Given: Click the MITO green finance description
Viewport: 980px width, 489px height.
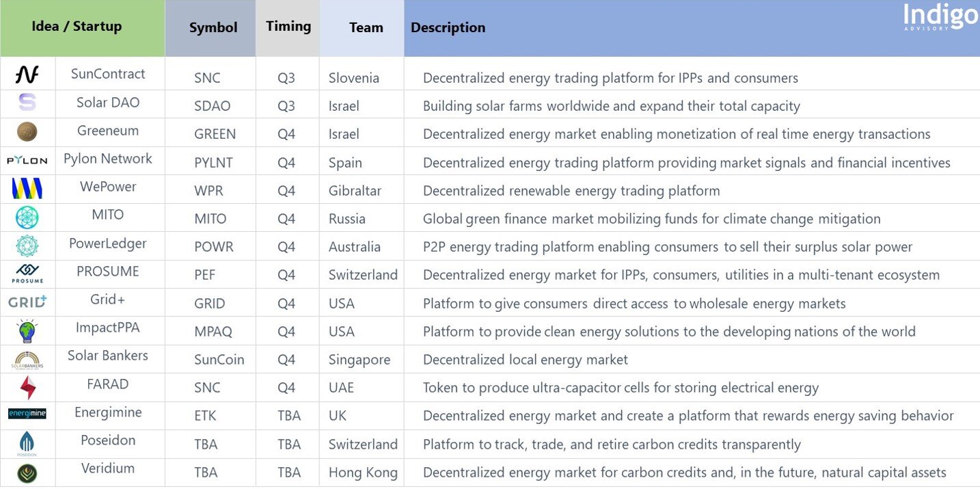Looking at the screenshot, I should coord(652,219).
